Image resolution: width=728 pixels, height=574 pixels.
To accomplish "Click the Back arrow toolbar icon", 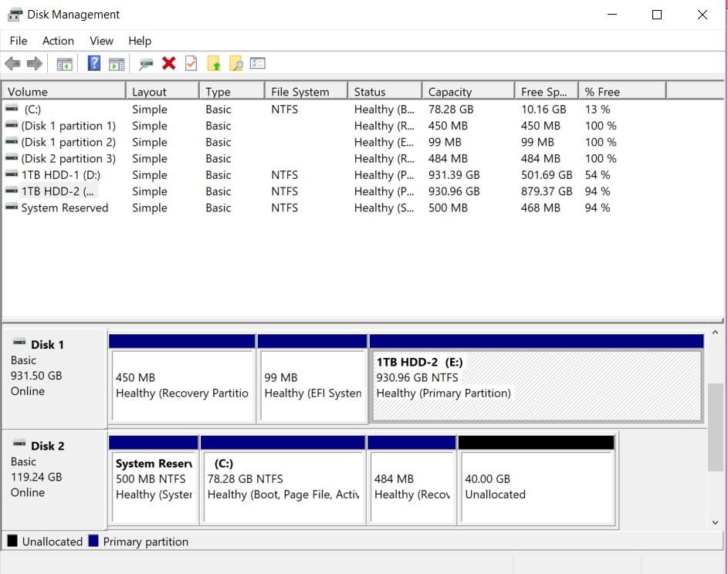I will tap(12, 63).
